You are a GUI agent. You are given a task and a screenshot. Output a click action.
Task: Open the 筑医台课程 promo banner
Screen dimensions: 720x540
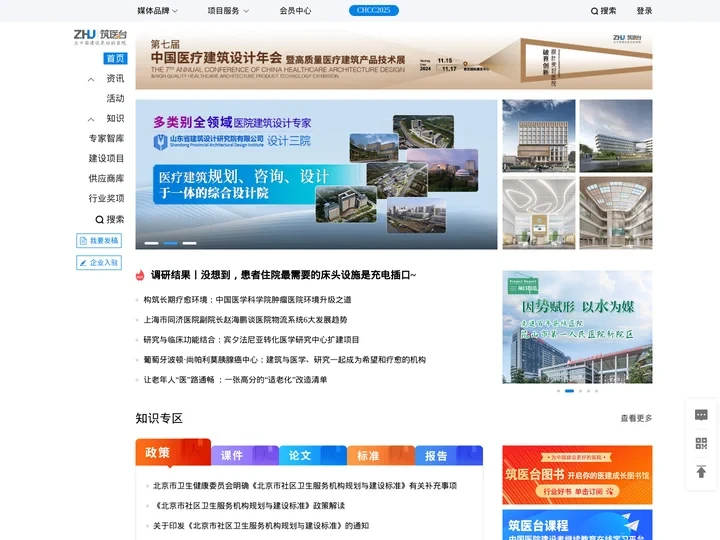click(577, 525)
